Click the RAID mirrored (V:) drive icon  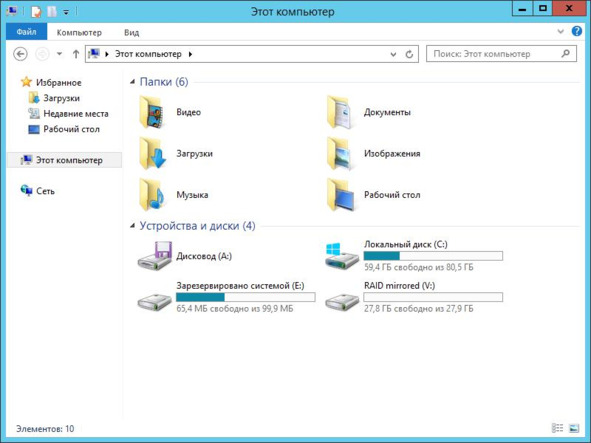[341, 302]
